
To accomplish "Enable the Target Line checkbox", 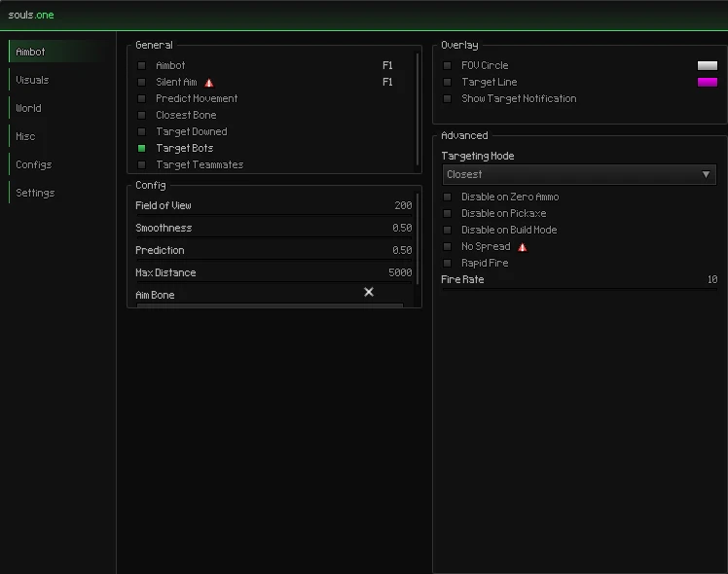I will (x=447, y=82).
